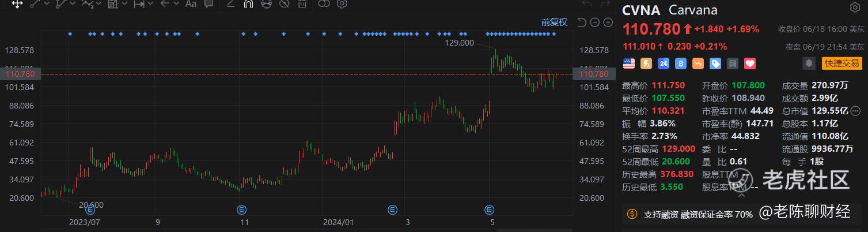
Task: Click the lightning level-1 quote icon
Action: pyautogui.click(x=646, y=63)
